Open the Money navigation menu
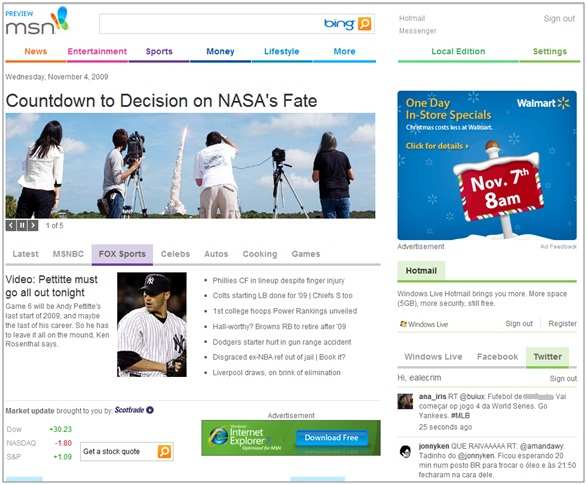Screen dimensions: 587x485 coord(220,52)
